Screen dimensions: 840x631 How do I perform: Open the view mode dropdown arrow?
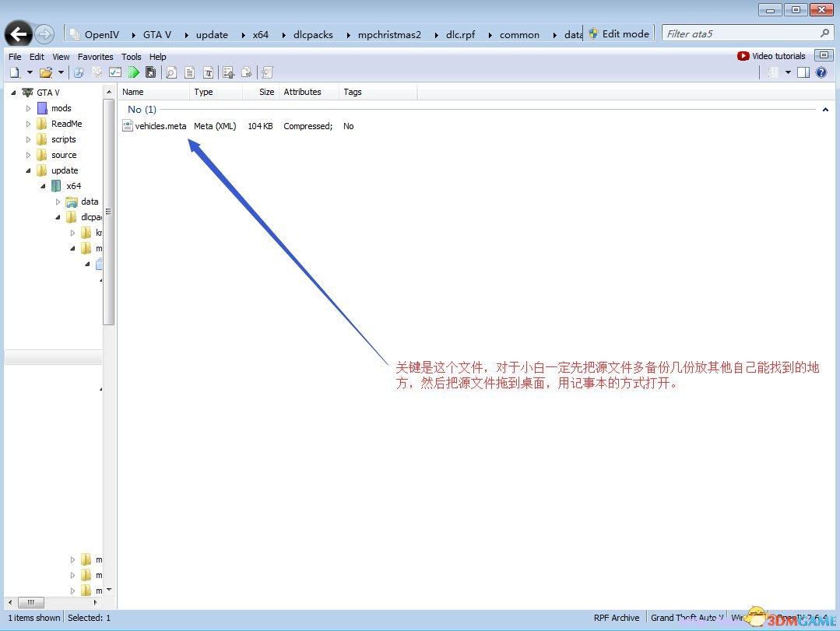point(788,72)
